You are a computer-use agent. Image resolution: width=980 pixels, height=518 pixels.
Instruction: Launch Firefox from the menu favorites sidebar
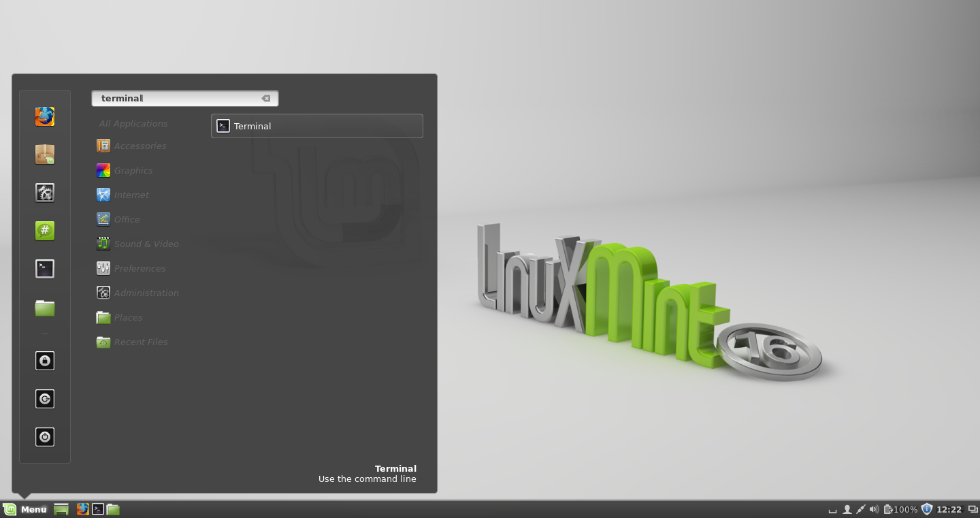coord(45,116)
